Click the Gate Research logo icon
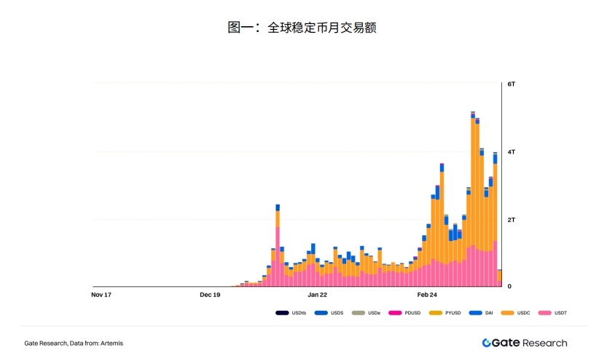615x364 pixels. click(x=486, y=343)
